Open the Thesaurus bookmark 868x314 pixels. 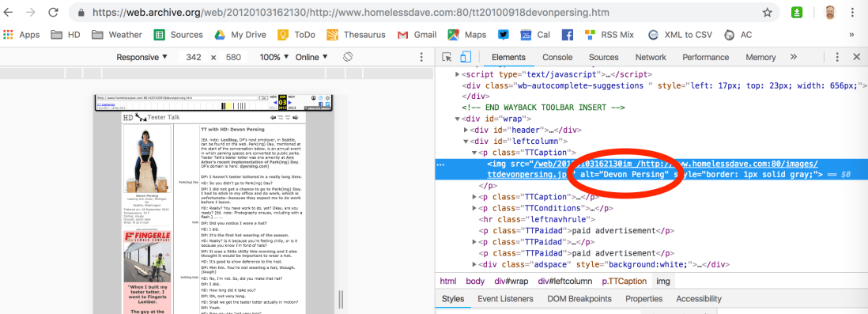point(356,35)
